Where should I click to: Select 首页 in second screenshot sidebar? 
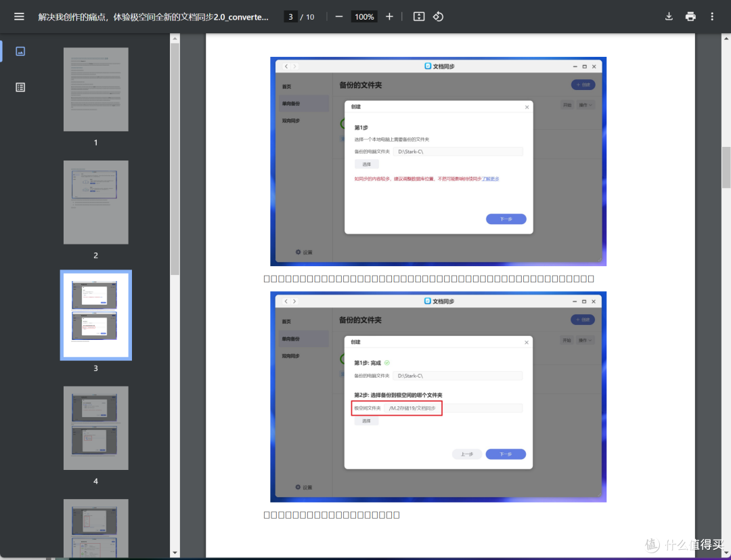pyautogui.click(x=287, y=322)
